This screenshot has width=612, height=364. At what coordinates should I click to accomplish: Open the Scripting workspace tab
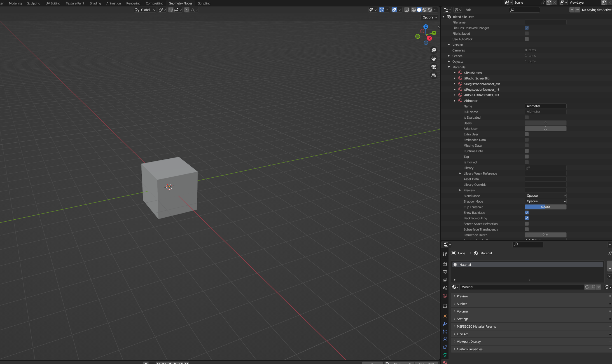pyautogui.click(x=204, y=3)
